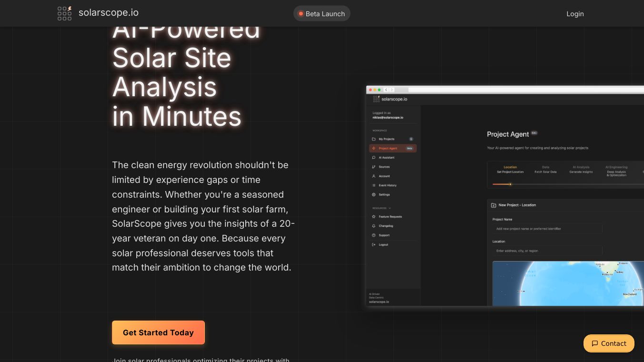Open the solarscope.io brand name link in header
The height and width of the screenshot is (362, 644).
[109, 13]
